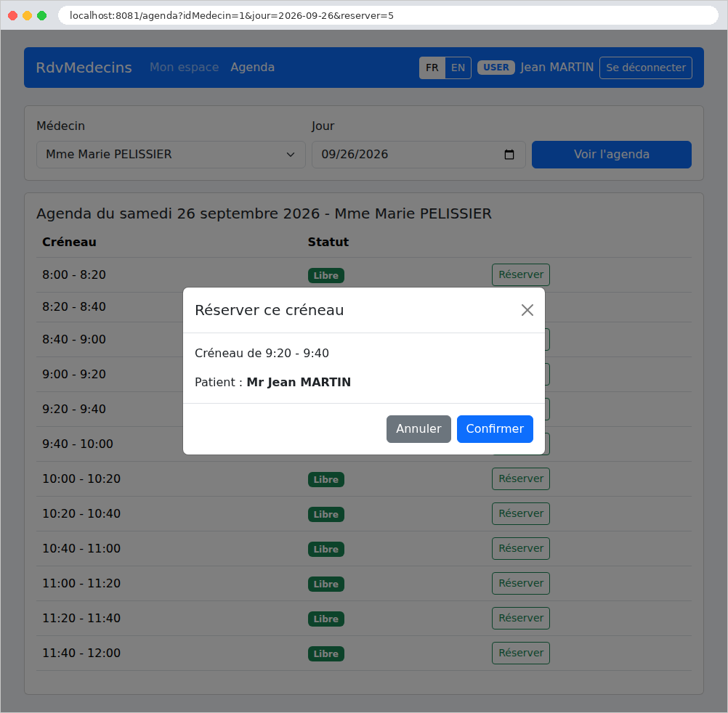This screenshot has width=728, height=713.
Task: Switch language to EN
Action: click(458, 68)
